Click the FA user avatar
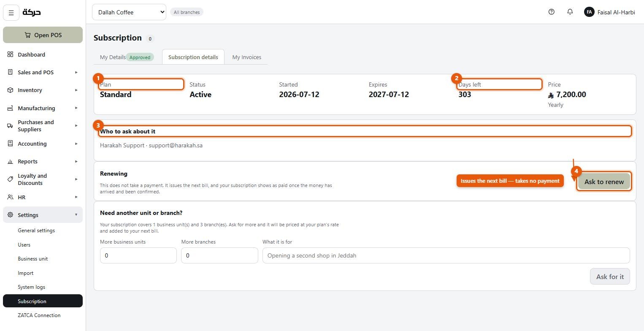 [589, 12]
